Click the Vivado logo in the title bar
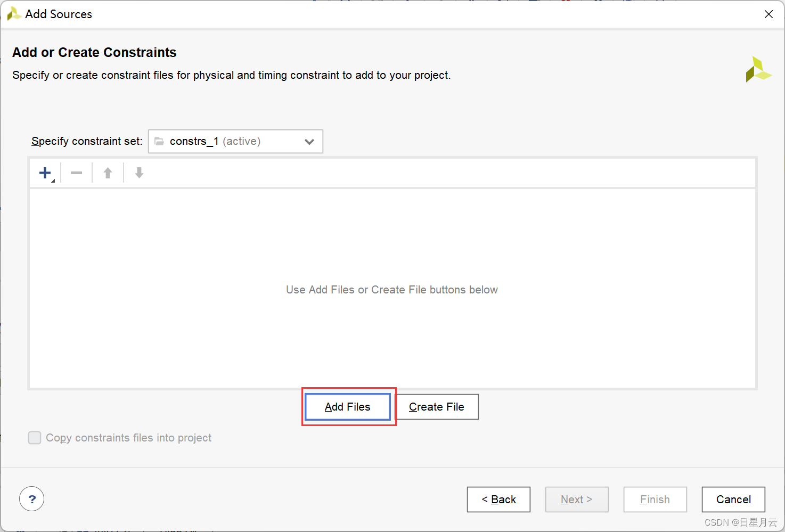 coord(14,14)
